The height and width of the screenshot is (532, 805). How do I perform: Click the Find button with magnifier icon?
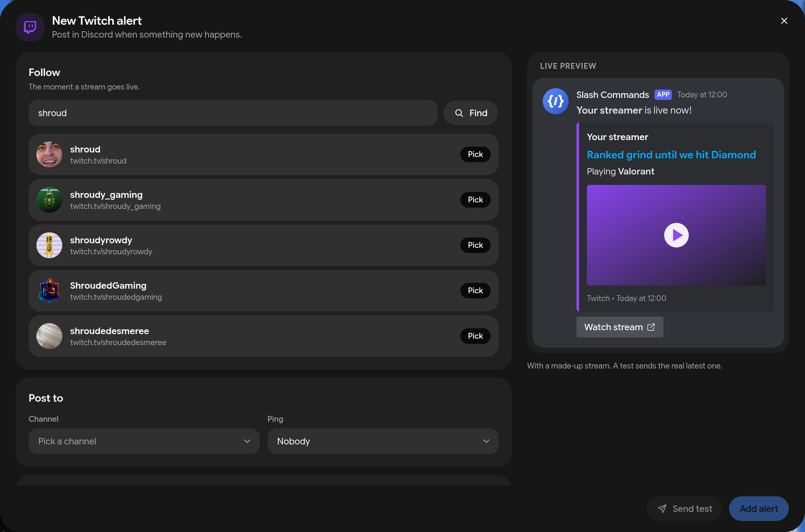(470, 113)
